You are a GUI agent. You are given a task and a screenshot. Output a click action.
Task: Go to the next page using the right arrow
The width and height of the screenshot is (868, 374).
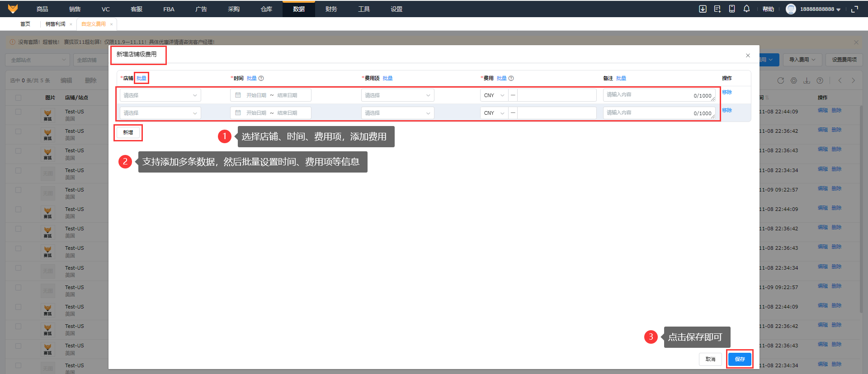coord(854,80)
